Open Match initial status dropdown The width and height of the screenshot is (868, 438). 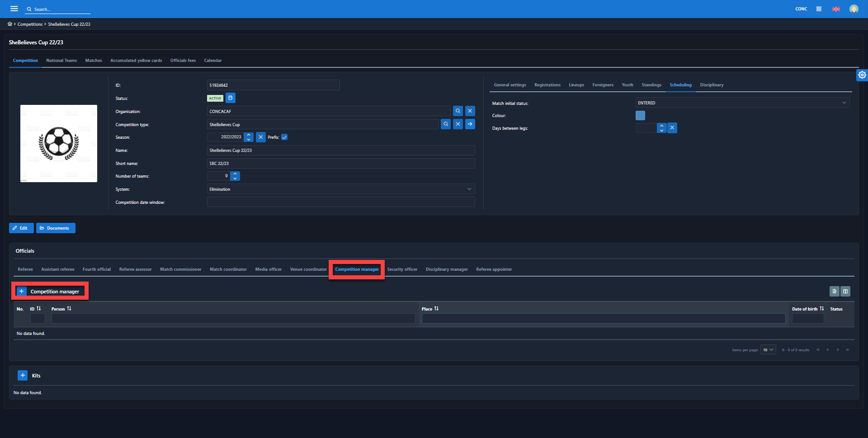(x=844, y=103)
